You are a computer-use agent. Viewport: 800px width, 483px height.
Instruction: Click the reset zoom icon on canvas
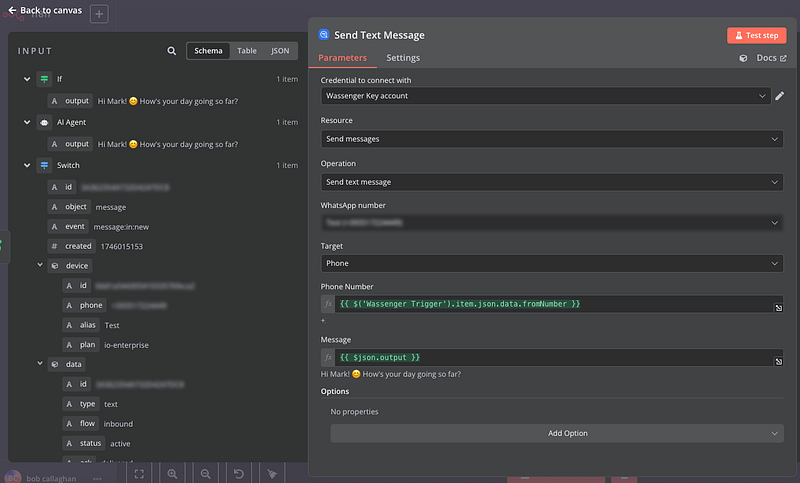tap(238, 473)
